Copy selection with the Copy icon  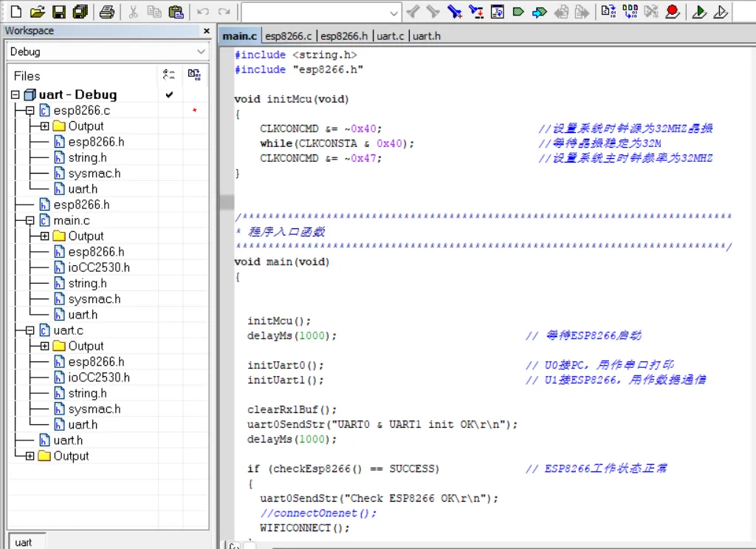pos(154,12)
